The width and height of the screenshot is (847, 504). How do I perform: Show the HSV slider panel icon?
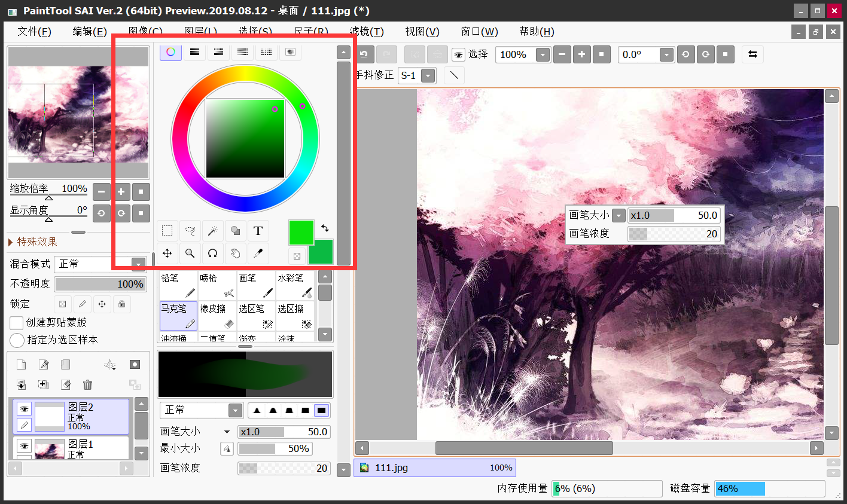click(218, 52)
